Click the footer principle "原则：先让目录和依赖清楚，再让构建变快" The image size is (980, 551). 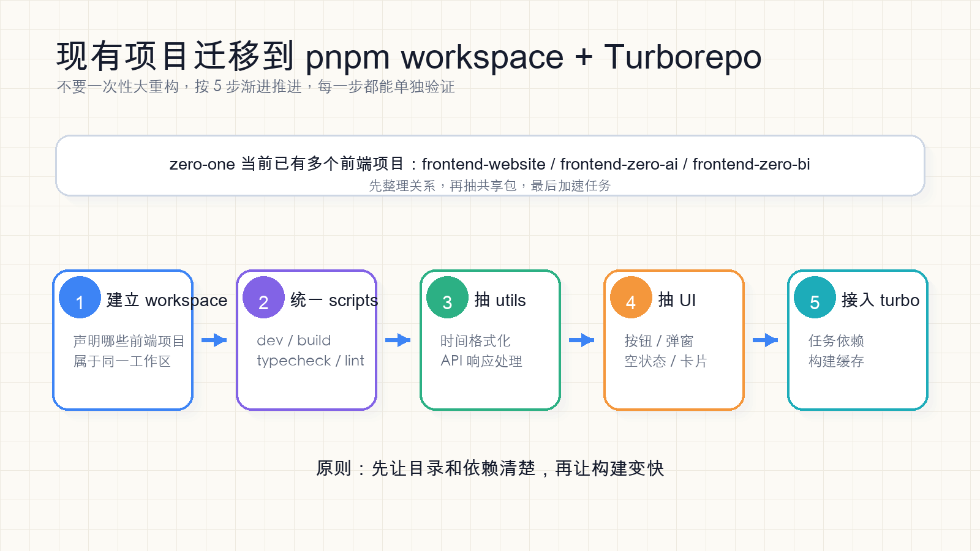[490, 468]
